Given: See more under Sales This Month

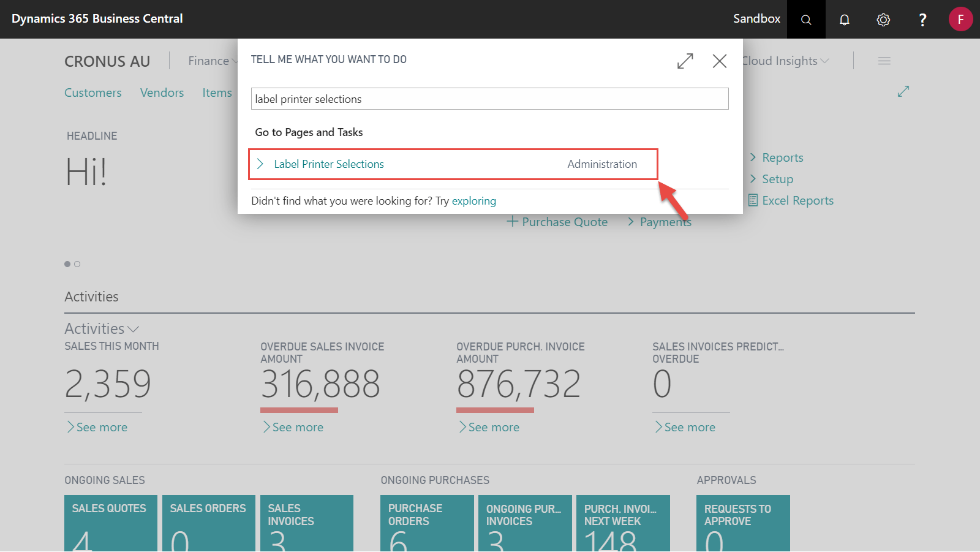Looking at the screenshot, I should (97, 427).
